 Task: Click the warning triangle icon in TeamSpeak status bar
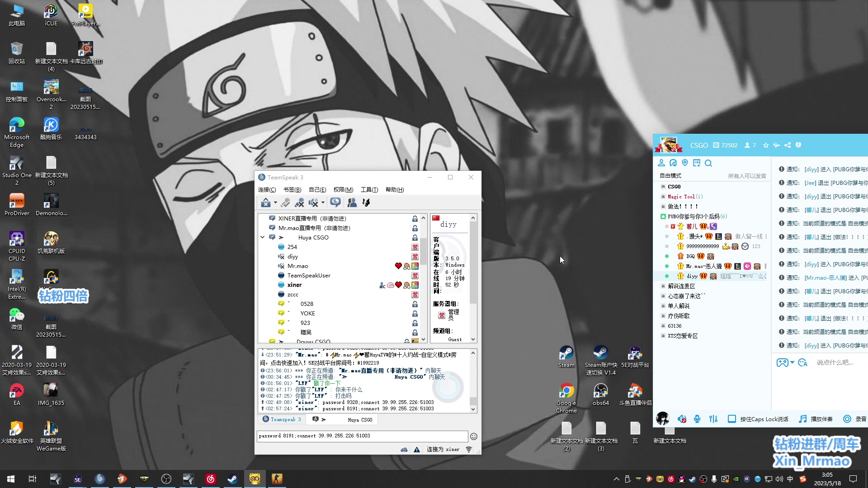click(x=417, y=450)
